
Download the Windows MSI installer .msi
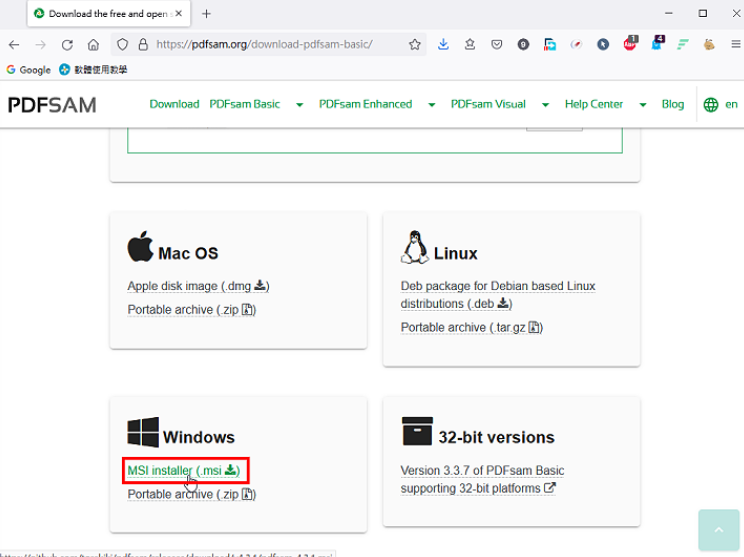click(x=184, y=471)
